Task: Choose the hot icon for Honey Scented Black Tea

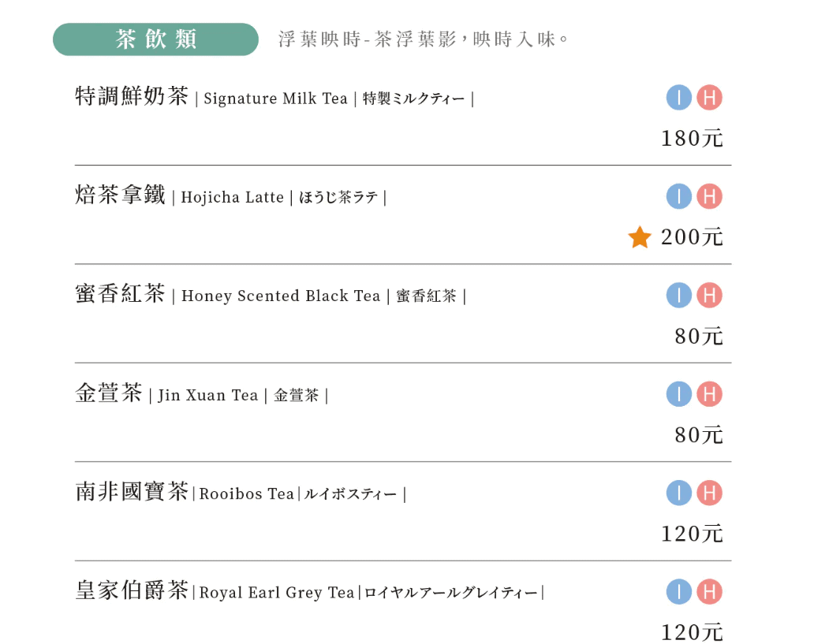Action: 709,296
